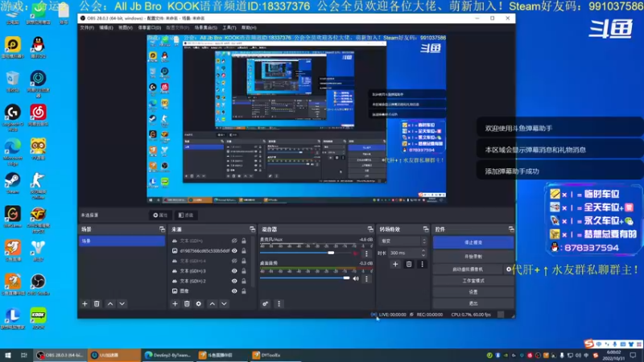
Task: Open the 工具(T) menu
Action: (x=229, y=27)
